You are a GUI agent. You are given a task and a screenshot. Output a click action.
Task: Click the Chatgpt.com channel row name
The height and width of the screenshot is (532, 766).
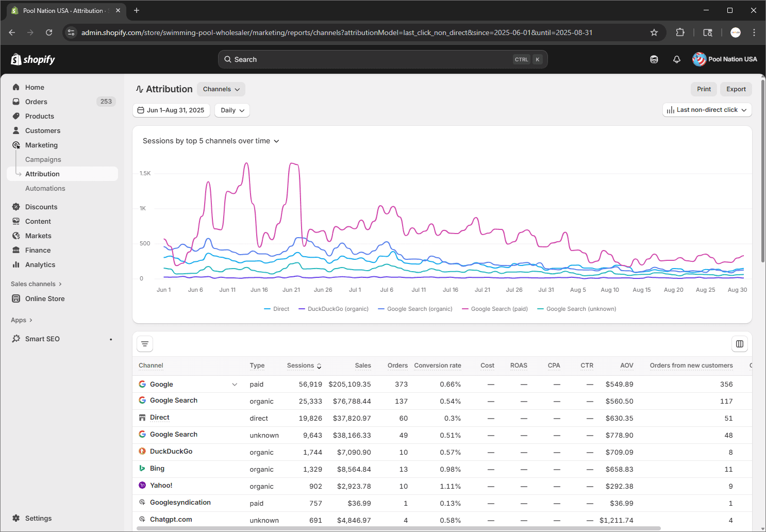tap(171, 520)
